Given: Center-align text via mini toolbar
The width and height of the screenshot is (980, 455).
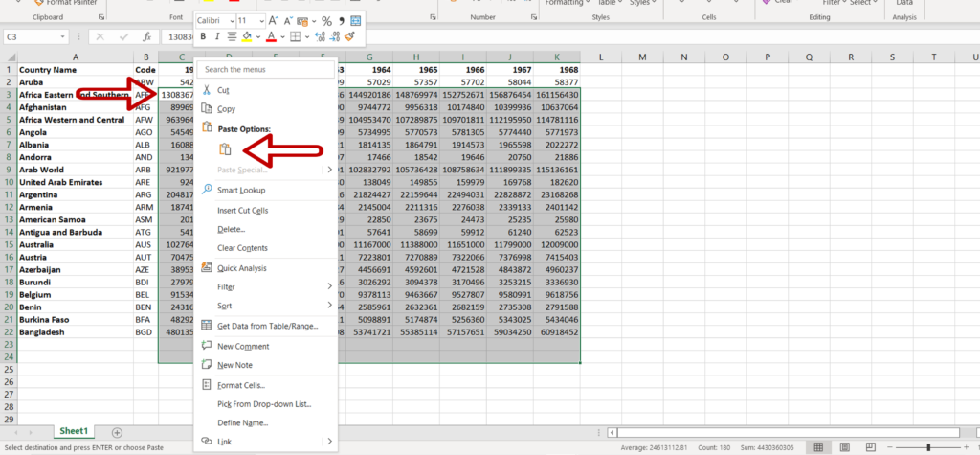Looking at the screenshot, I should point(232,37).
